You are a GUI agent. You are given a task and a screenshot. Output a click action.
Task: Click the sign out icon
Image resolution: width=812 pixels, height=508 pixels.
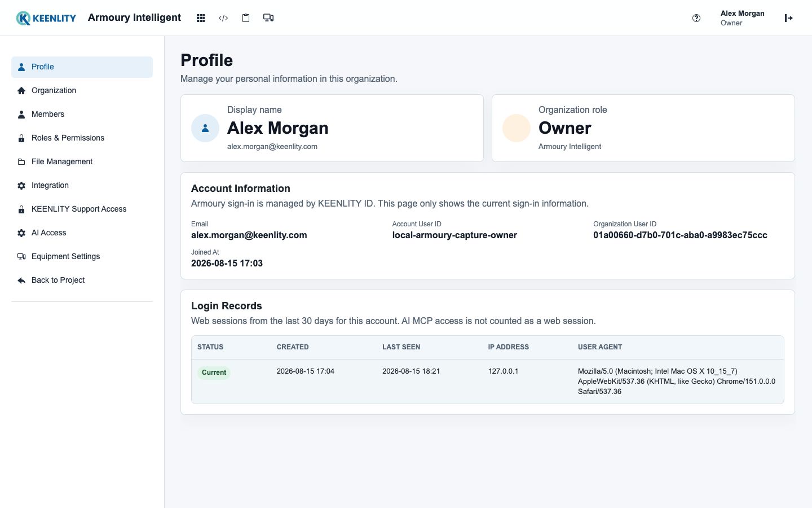(x=789, y=18)
